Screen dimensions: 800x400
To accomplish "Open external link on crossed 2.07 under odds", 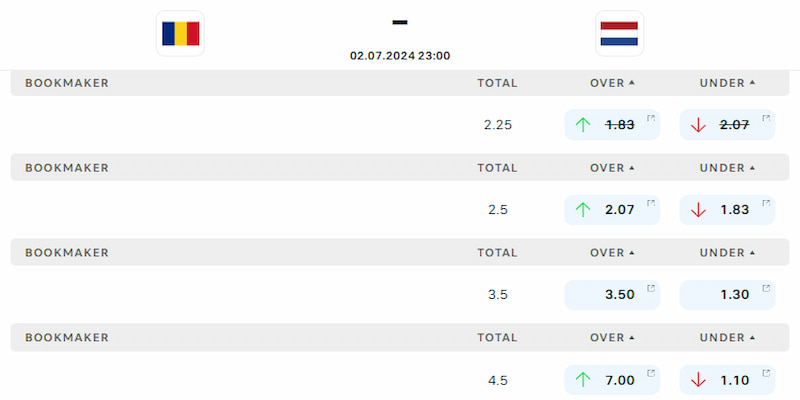I will [766, 118].
